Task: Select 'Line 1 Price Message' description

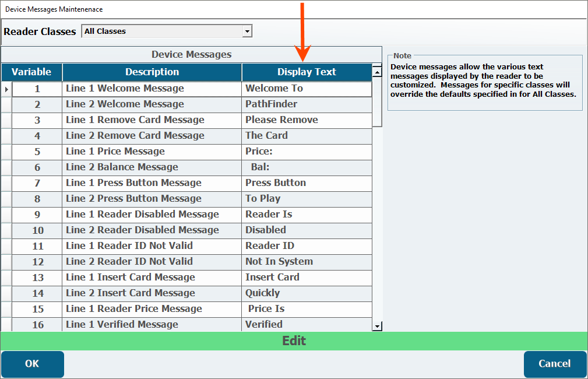Action: pos(115,151)
